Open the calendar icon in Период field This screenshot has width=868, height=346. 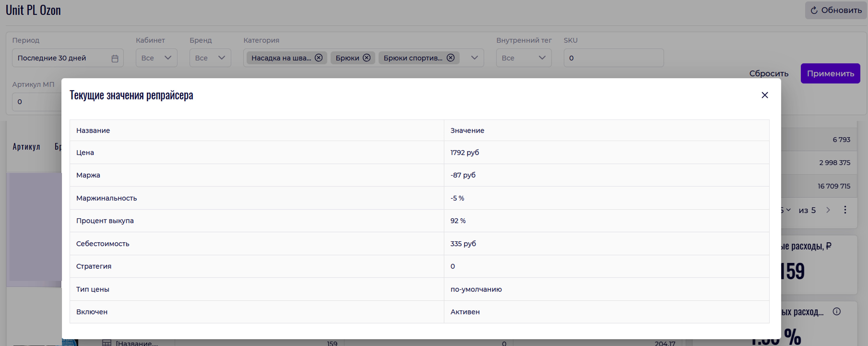[x=115, y=58]
